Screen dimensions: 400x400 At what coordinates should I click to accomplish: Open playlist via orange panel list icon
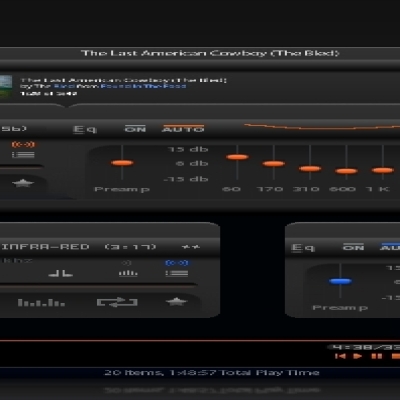[23, 155]
